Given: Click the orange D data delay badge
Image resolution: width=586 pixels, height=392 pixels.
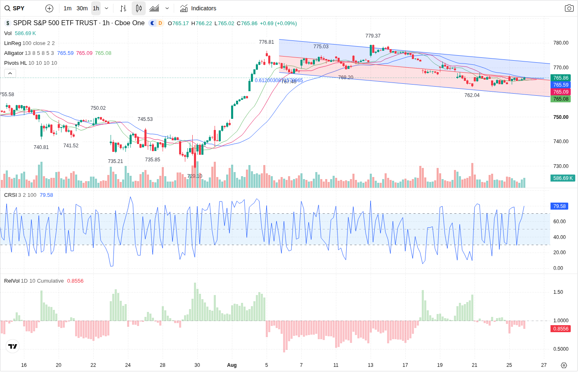Looking at the screenshot, I should click(160, 23).
